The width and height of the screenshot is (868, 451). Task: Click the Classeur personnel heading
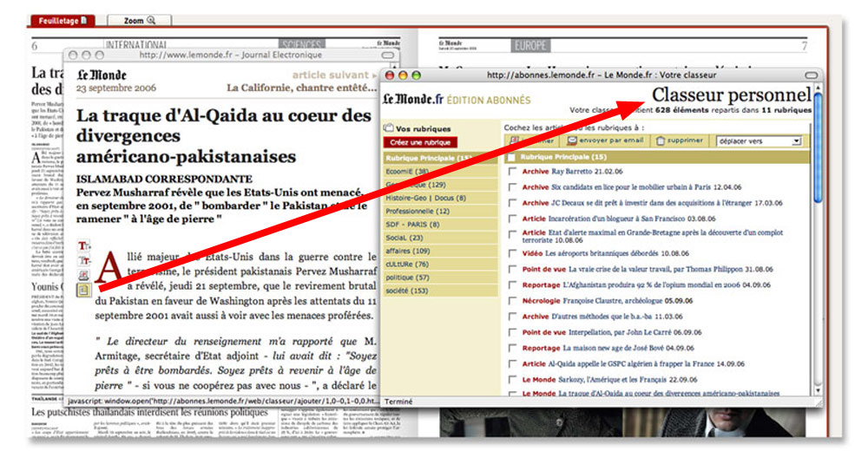tap(731, 95)
